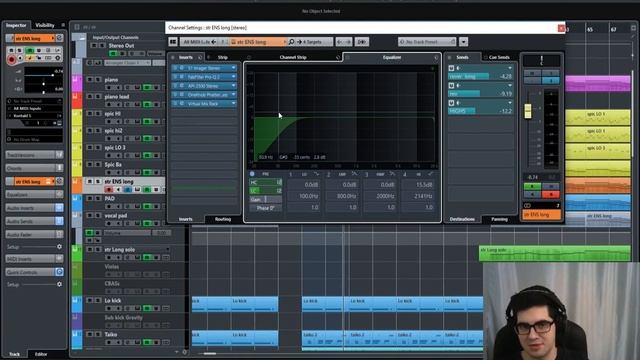Open the arrow menu right of No Track Preset
Viewport: 640px width, 360px height.
(463, 42)
